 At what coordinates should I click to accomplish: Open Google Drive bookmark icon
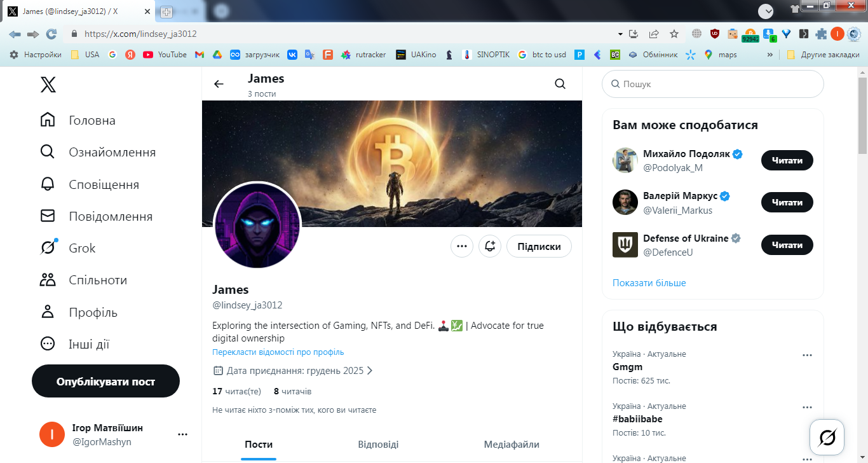(x=217, y=55)
